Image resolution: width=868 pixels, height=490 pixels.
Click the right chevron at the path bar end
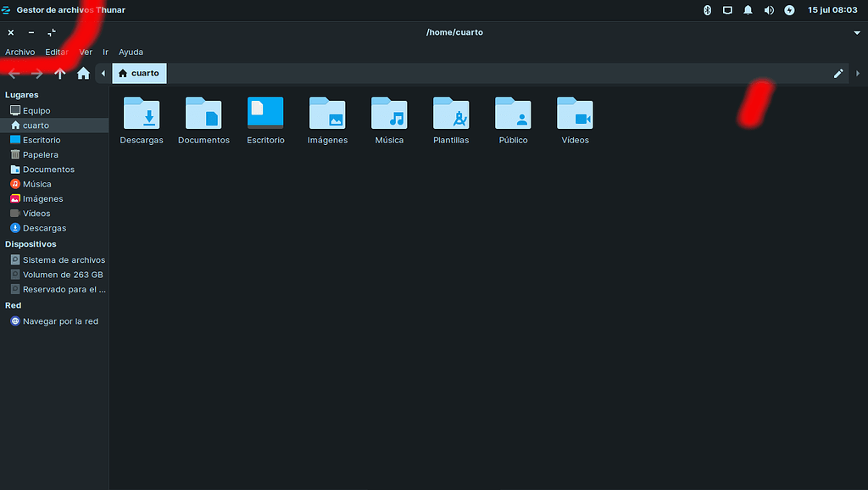point(857,73)
